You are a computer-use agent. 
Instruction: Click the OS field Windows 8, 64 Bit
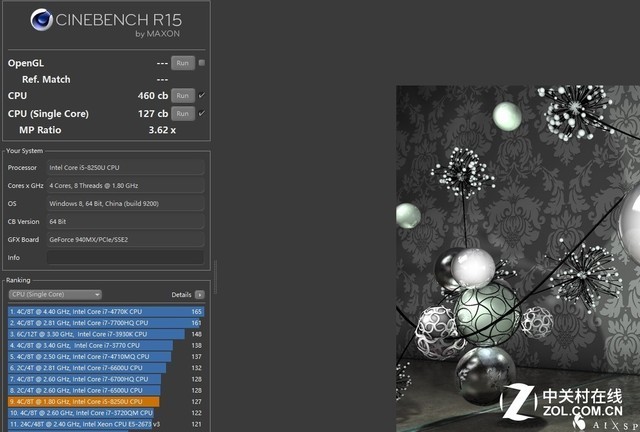pyautogui.click(x=125, y=203)
